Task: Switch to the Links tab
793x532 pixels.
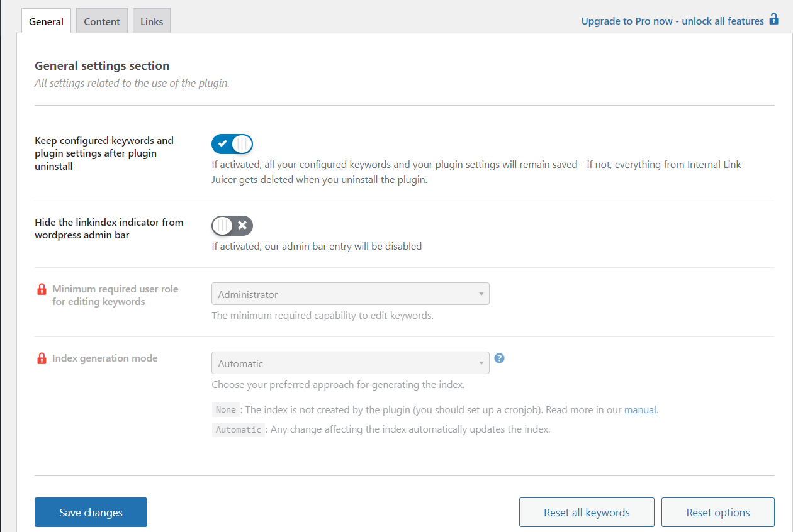Action: 151,21
